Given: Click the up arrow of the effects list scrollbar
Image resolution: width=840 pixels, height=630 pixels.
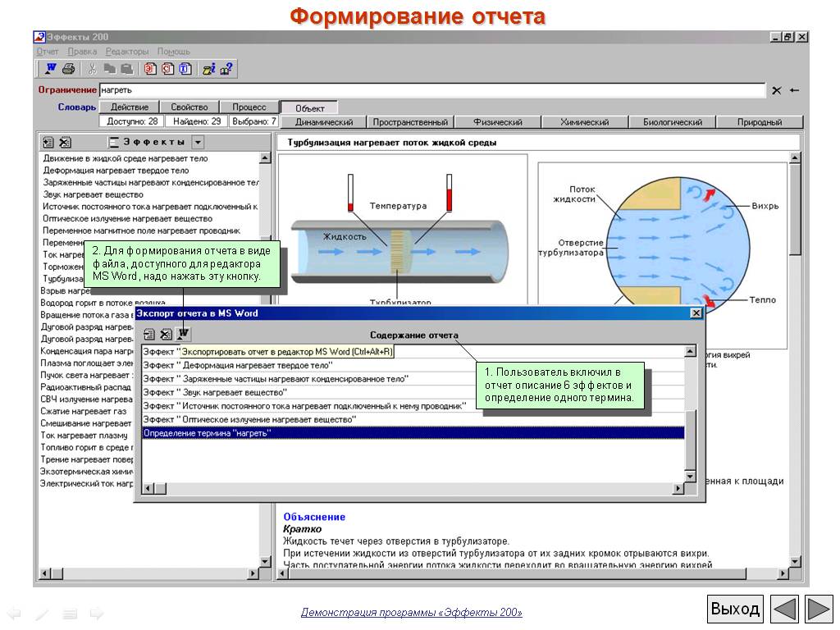Looking at the screenshot, I should point(265,158).
